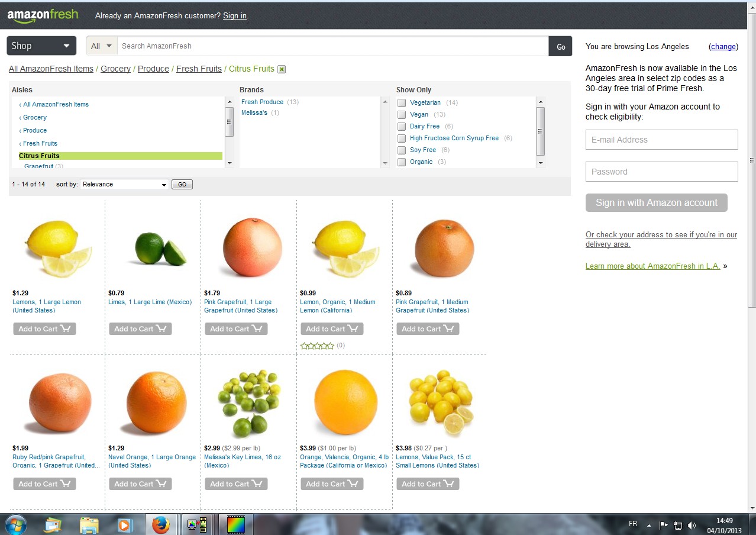Click star rating of Organic Lemon
Image resolution: width=756 pixels, height=535 pixels.
tap(317, 346)
